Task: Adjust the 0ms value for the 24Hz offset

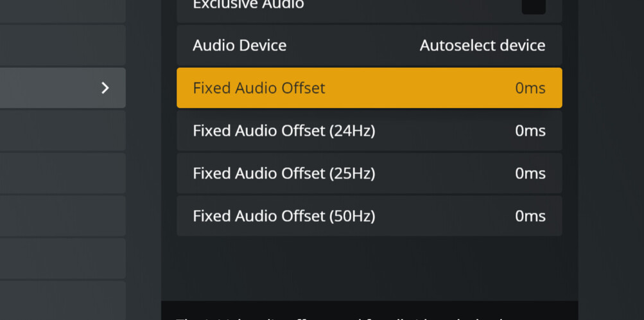Action: coord(530,131)
